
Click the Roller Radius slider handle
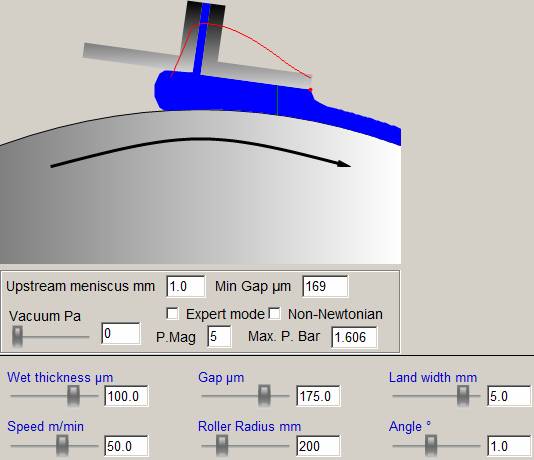222,445
